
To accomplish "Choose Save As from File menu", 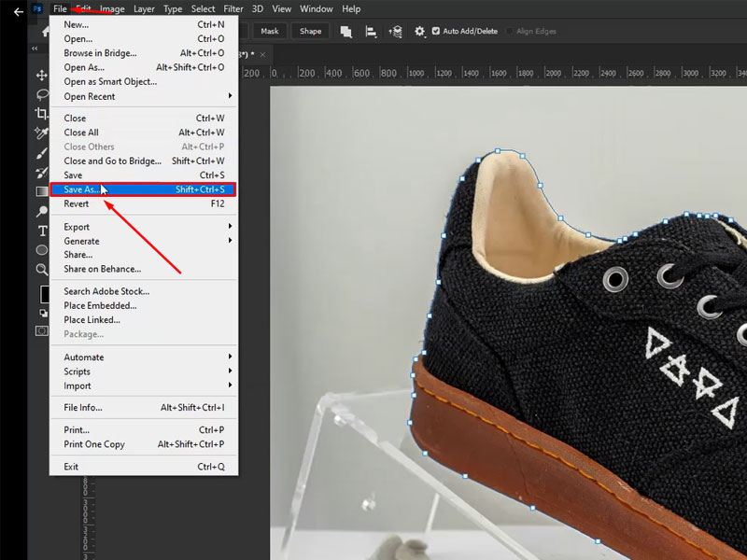I will 82,189.
